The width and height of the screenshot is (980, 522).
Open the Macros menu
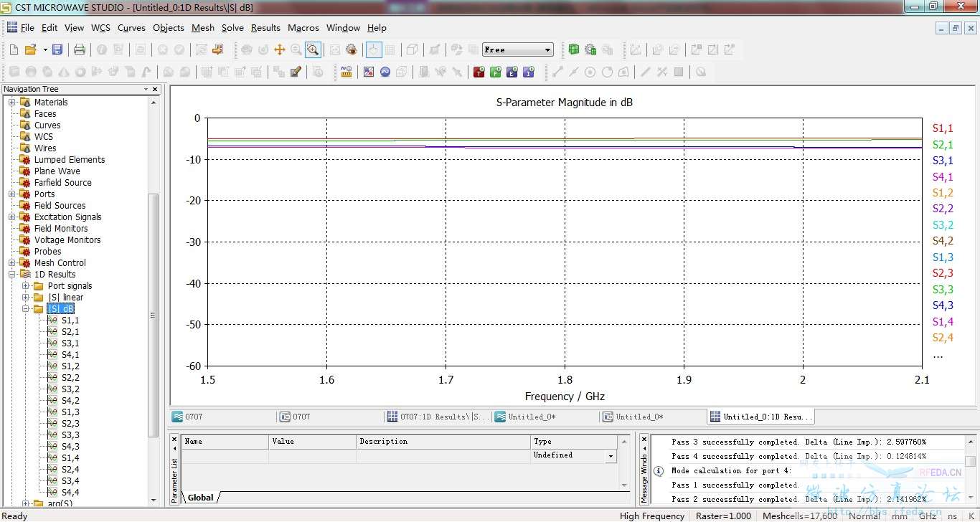(303, 28)
